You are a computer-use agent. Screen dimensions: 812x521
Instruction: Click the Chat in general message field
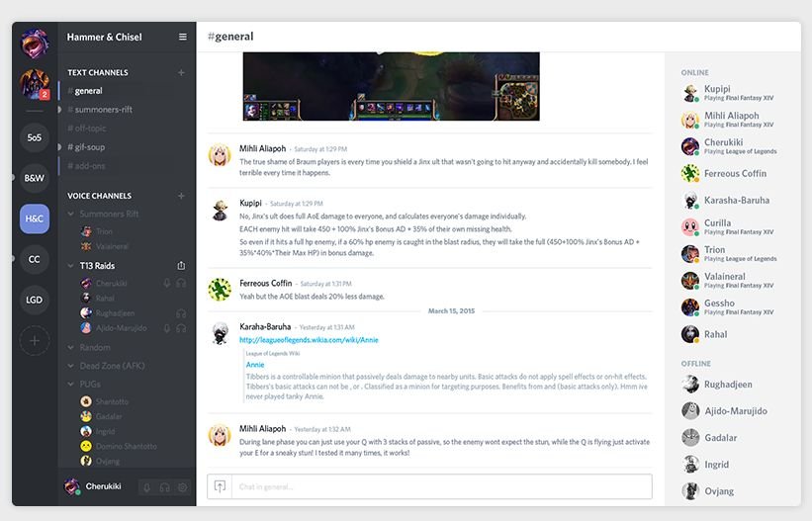[x=442, y=486]
